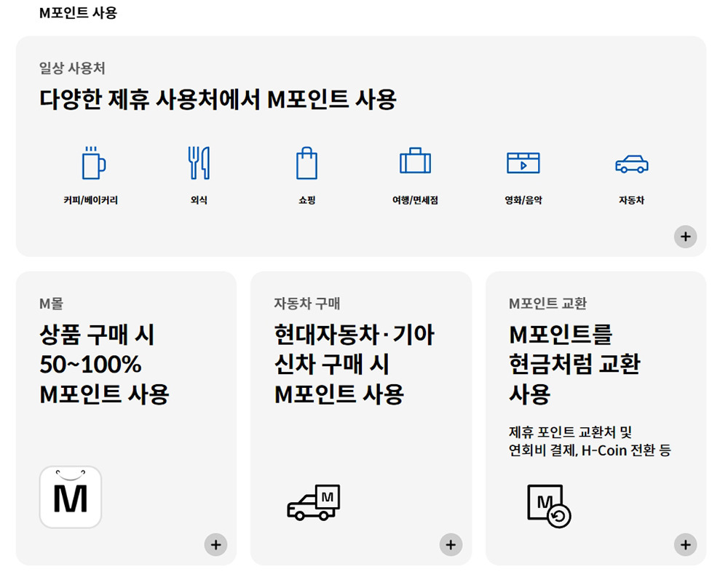The width and height of the screenshot is (728, 588).
Task: Click the M포인트 교환 subtitle label
Action: click(548, 303)
